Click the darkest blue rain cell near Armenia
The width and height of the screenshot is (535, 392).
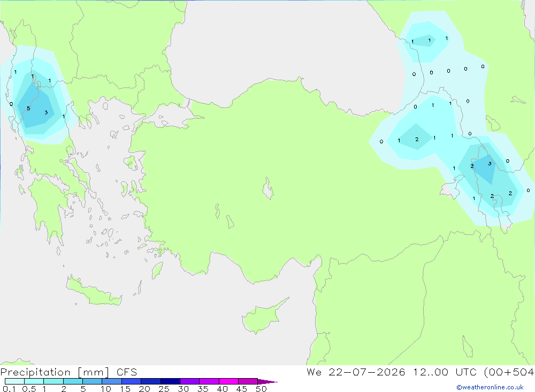485,170
